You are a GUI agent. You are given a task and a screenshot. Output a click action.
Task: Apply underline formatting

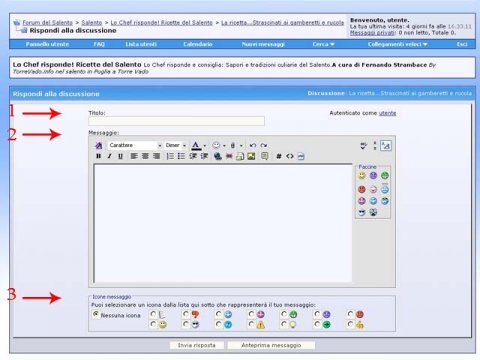pyautogui.click(x=120, y=156)
